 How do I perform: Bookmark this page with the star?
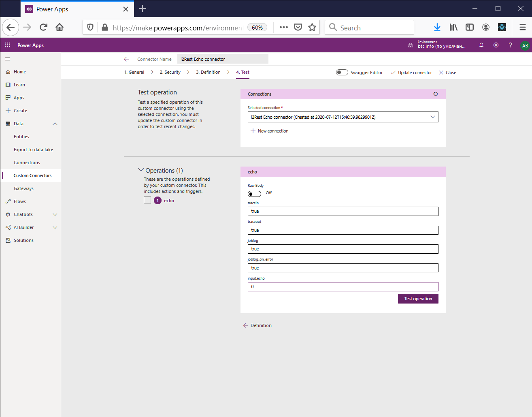click(312, 28)
